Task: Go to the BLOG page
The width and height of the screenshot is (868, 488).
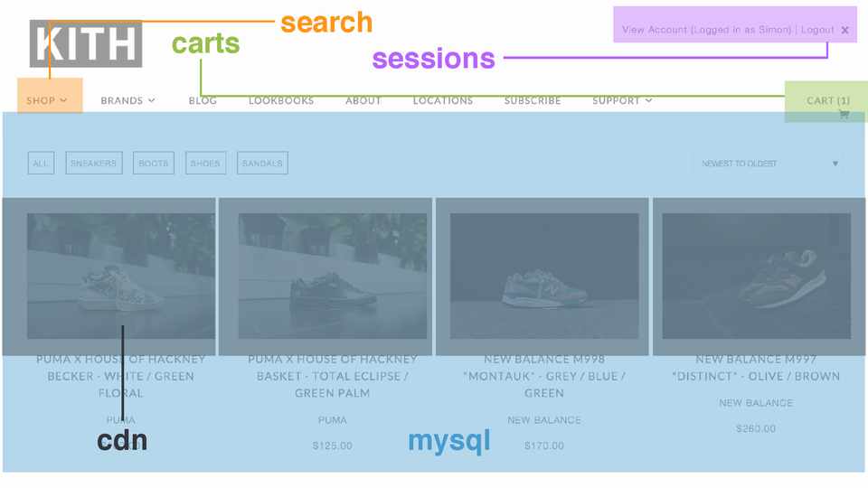Action: click(x=203, y=100)
